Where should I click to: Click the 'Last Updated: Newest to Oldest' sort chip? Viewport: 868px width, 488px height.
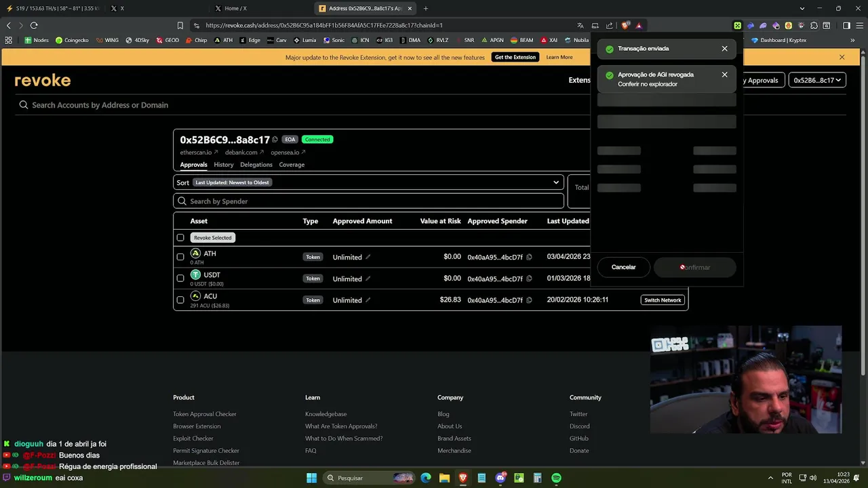click(233, 182)
